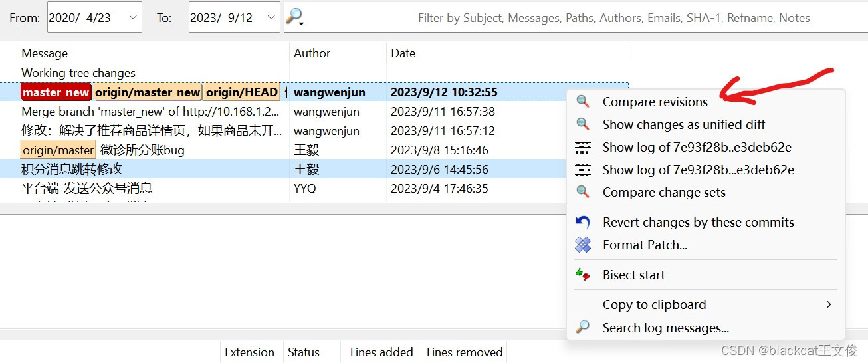Click the blue revert arrow icon
This screenshot has height=363, width=868.
coord(583,222)
